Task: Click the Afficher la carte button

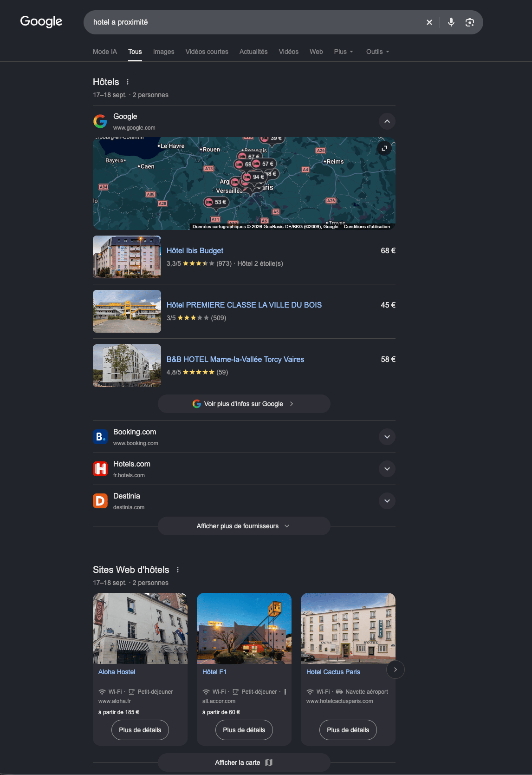Action: point(244,762)
